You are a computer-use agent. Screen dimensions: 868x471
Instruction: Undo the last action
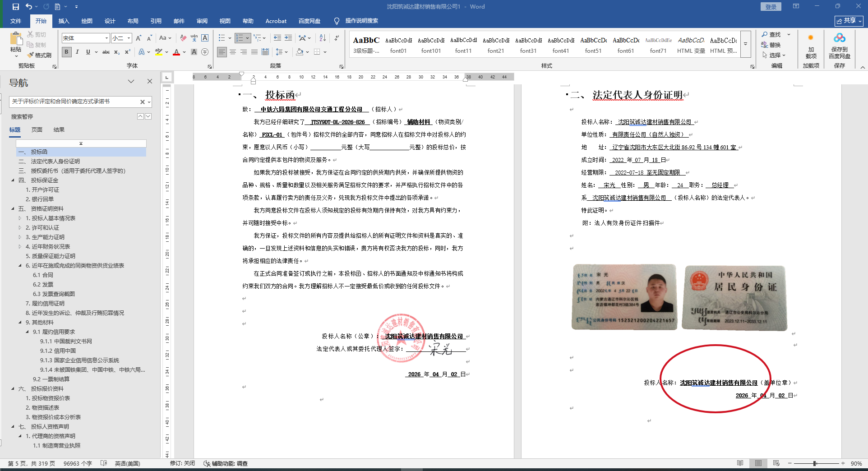(x=29, y=7)
